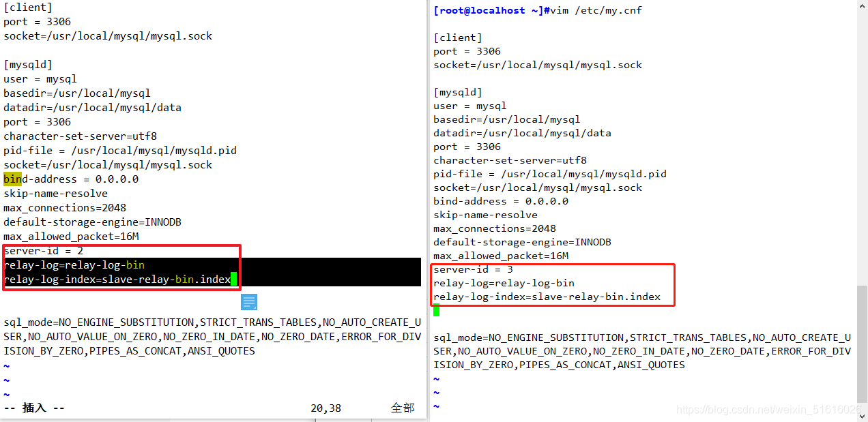868x422 pixels.
Task: Click the right terminal's vertical scrollbar thumb
Action: [863, 344]
